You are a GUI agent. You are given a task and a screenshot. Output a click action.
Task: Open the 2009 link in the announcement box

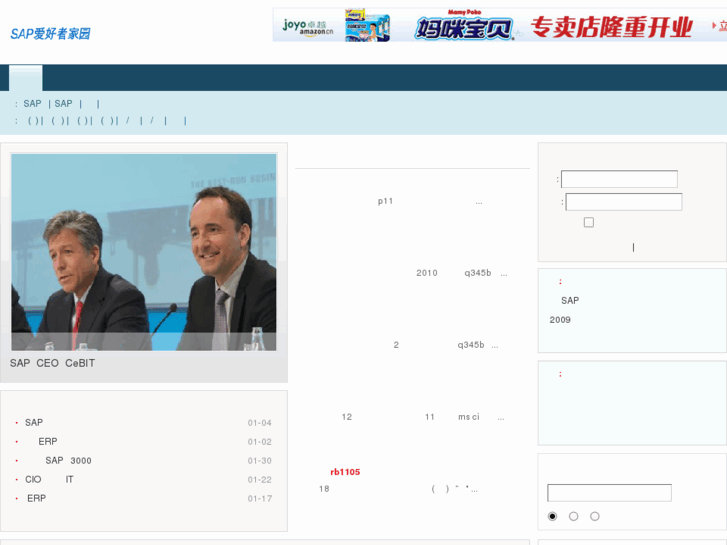pyautogui.click(x=560, y=320)
